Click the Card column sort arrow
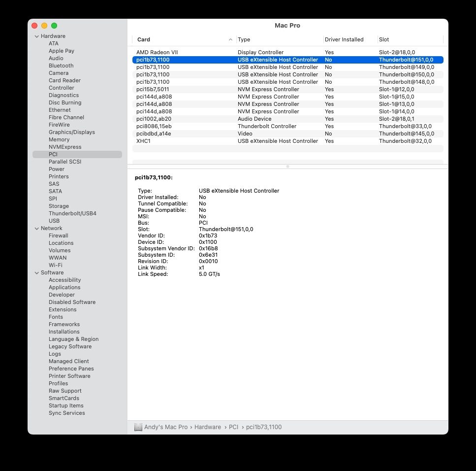The width and height of the screenshot is (476, 471). pos(230,39)
